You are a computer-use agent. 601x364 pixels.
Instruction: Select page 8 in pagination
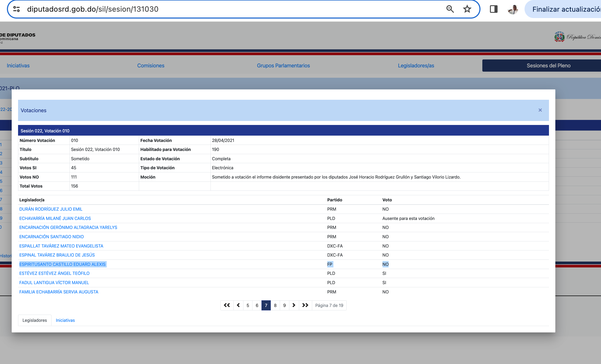coord(275,305)
